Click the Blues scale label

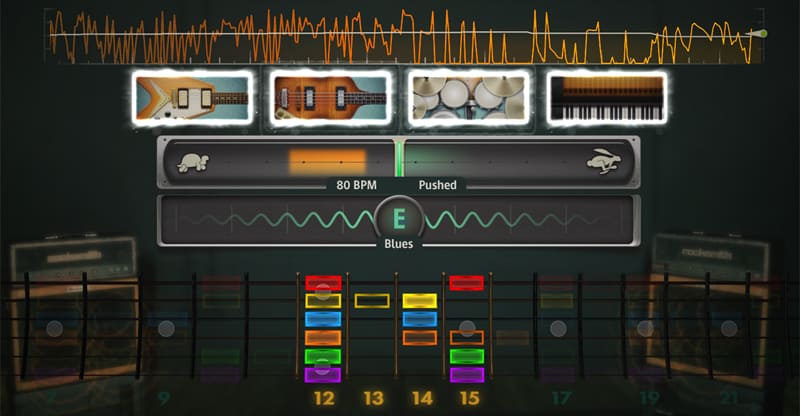398,244
